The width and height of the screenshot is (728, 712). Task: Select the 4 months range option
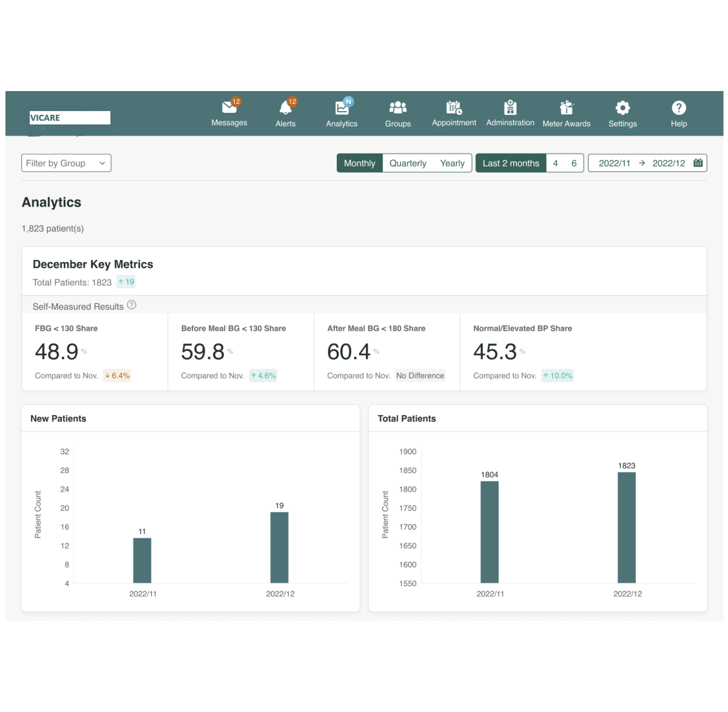pos(555,163)
